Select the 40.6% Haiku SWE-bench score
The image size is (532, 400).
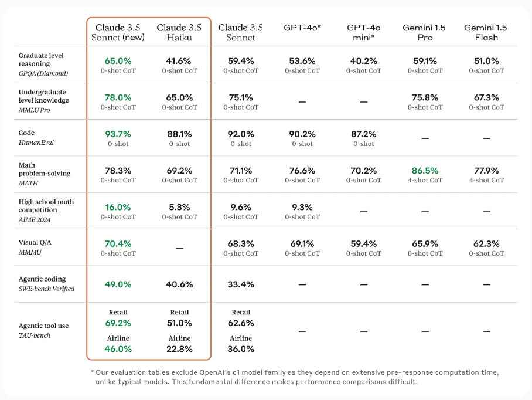[179, 284]
